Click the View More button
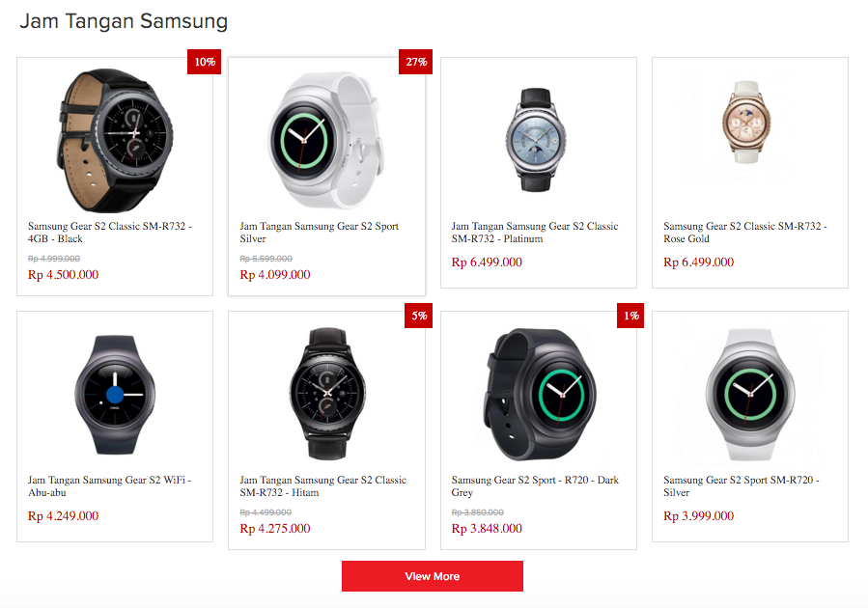868x608 pixels. (x=432, y=576)
